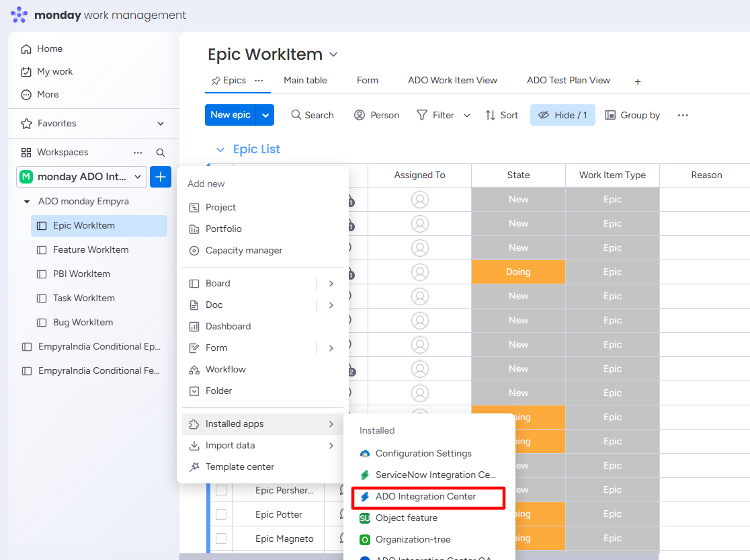The height and width of the screenshot is (560, 750).
Task: Add a new board view plus
Action: click(638, 82)
